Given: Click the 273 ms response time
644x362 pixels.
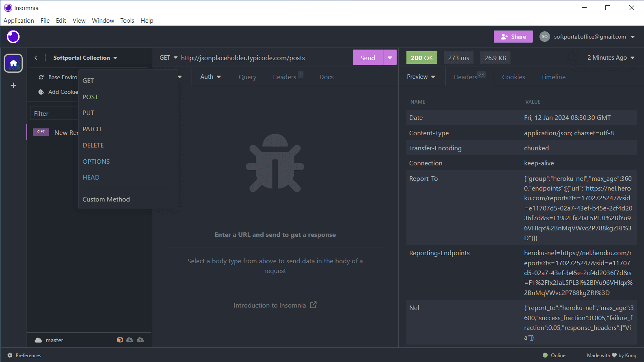Looking at the screenshot, I should pyautogui.click(x=459, y=58).
